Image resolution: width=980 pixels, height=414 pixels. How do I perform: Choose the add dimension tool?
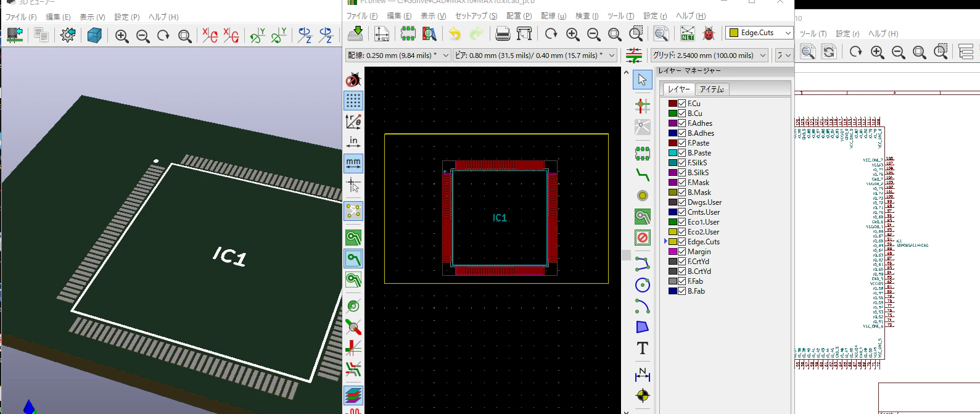(x=643, y=374)
